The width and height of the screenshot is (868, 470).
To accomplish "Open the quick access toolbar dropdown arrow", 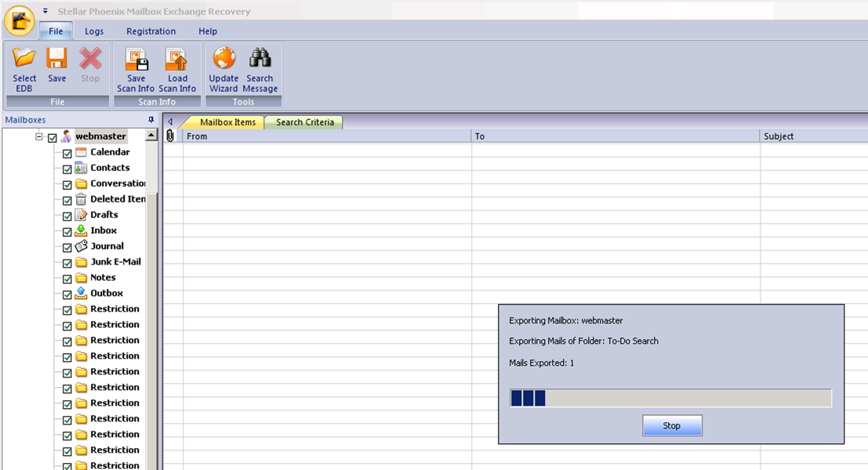I will pyautogui.click(x=45, y=10).
